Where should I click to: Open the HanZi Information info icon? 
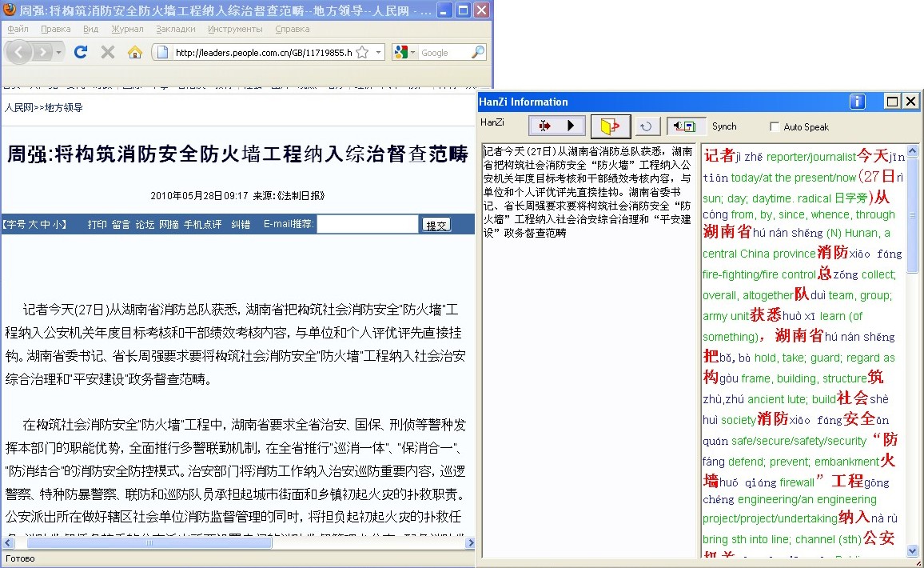coord(858,102)
